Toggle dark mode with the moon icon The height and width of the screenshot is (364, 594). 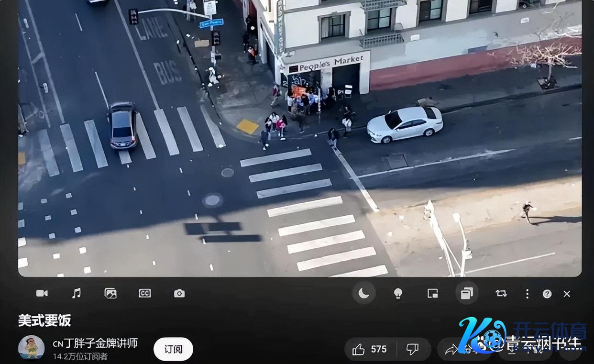click(x=364, y=293)
